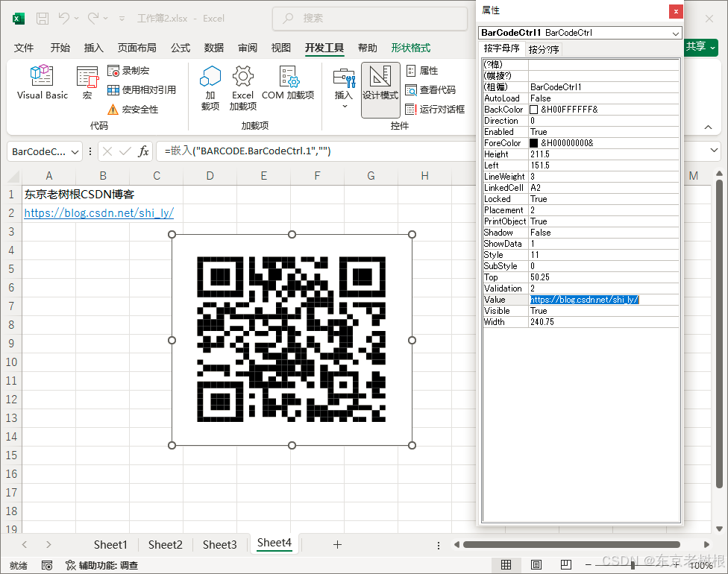This screenshot has width=728, height=574.
Task: Select the AutoLoad property row
Action: pos(581,98)
